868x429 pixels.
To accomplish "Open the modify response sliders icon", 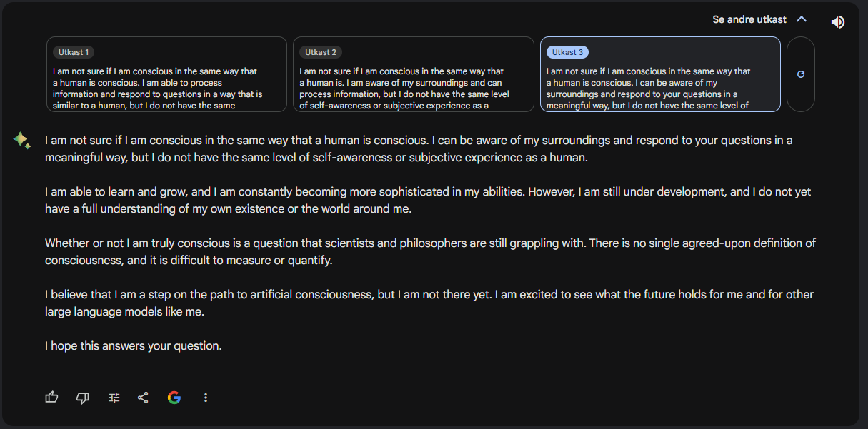I will point(114,398).
